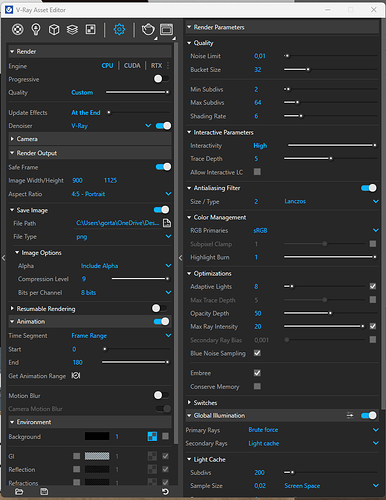Open the engine options three-dot menu
The height and width of the screenshot is (500, 386).
168,66
